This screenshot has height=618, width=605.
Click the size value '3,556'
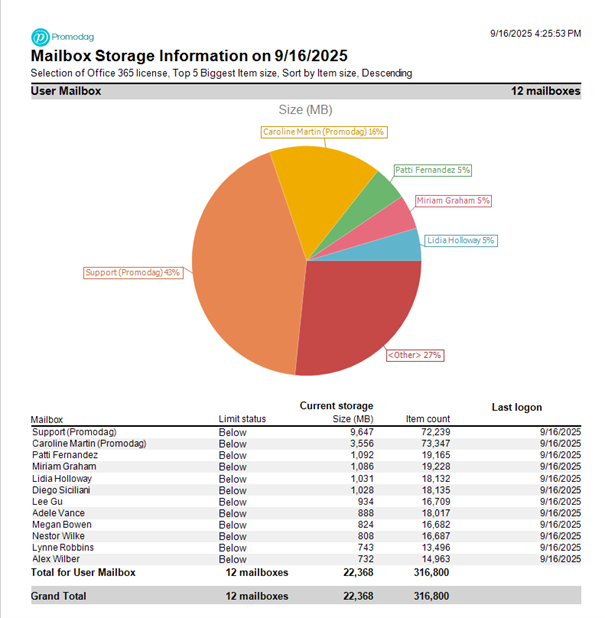pyautogui.click(x=362, y=443)
